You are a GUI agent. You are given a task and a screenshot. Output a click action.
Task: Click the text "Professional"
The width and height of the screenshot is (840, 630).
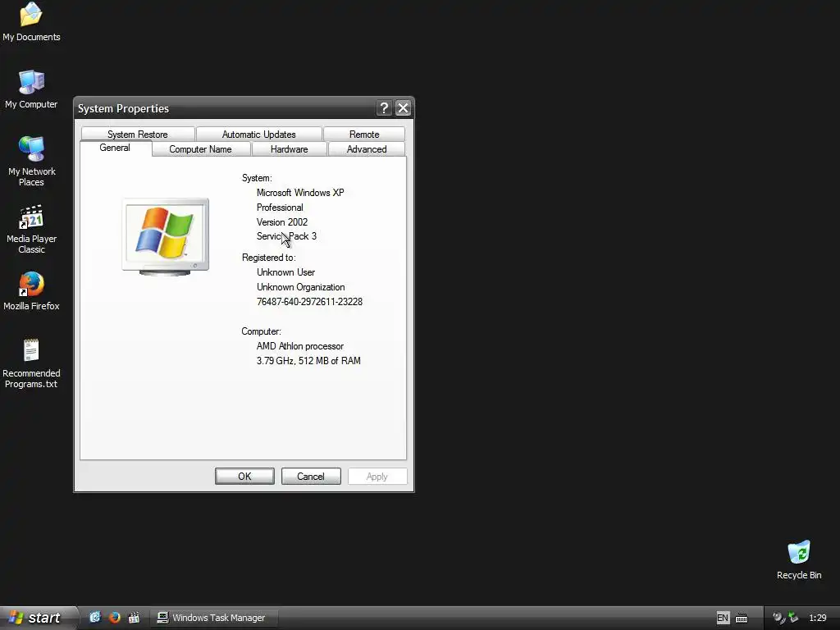[280, 208]
